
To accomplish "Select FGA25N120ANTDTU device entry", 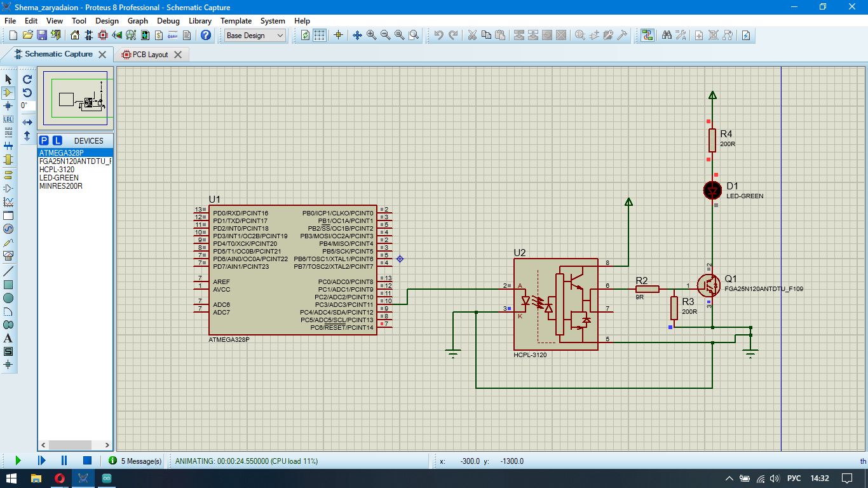I will (x=75, y=161).
